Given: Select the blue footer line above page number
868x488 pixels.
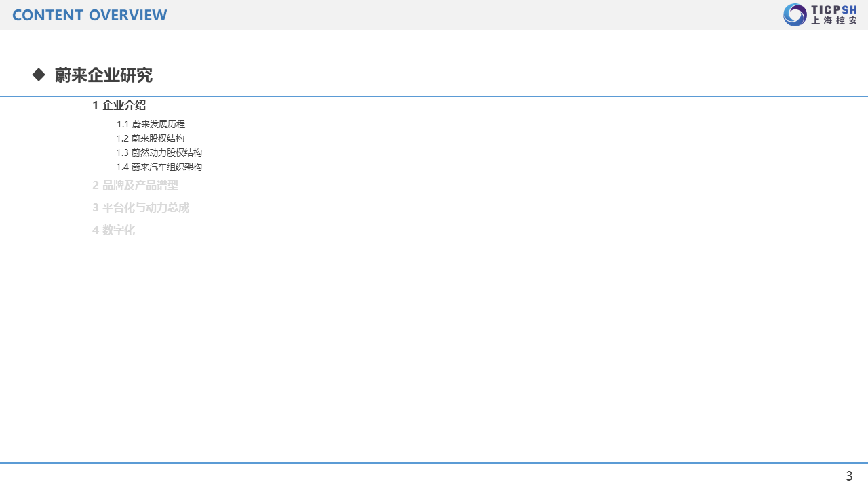Looking at the screenshot, I should point(434,463).
